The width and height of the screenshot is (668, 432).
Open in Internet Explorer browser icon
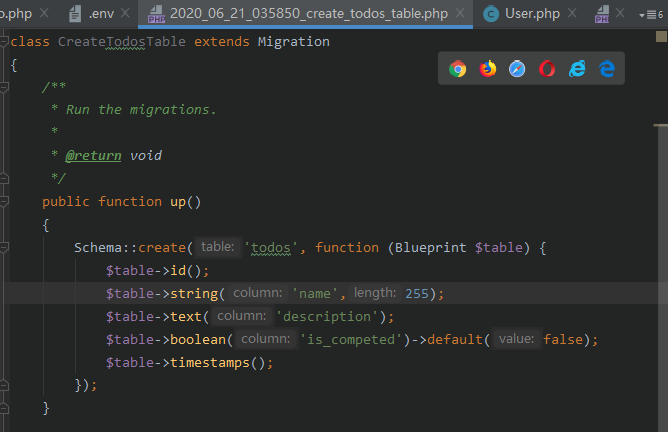(577, 69)
